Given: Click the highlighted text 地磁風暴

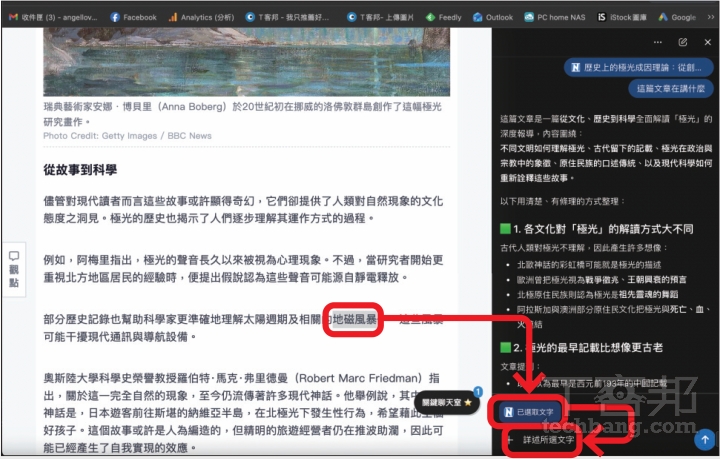Looking at the screenshot, I should pos(354,319).
